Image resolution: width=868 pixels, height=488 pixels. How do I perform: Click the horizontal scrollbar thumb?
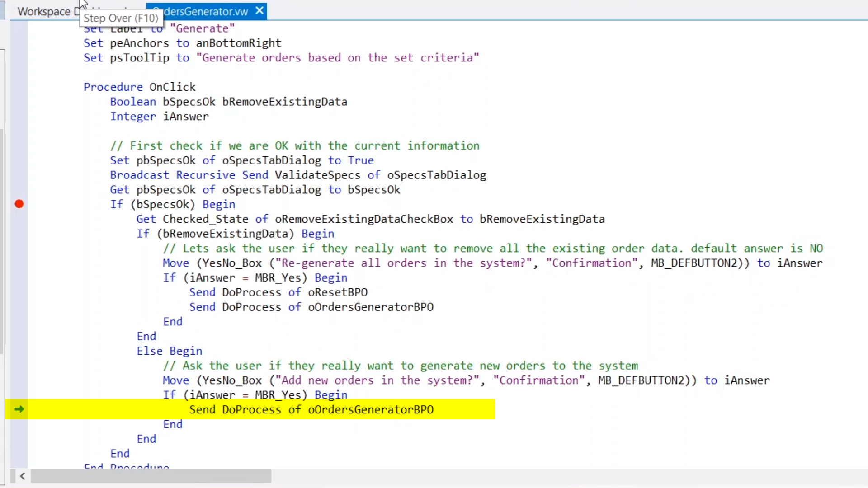[151, 476]
